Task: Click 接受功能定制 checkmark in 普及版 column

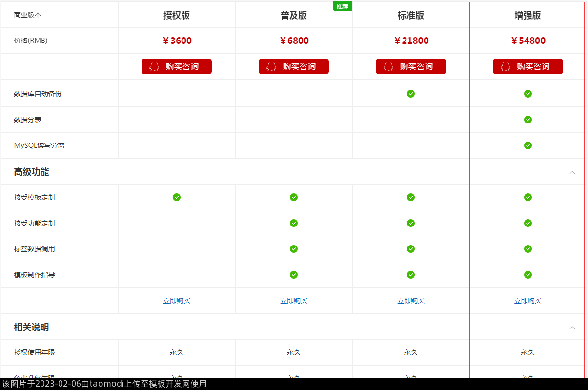Action: [x=294, y=223]
